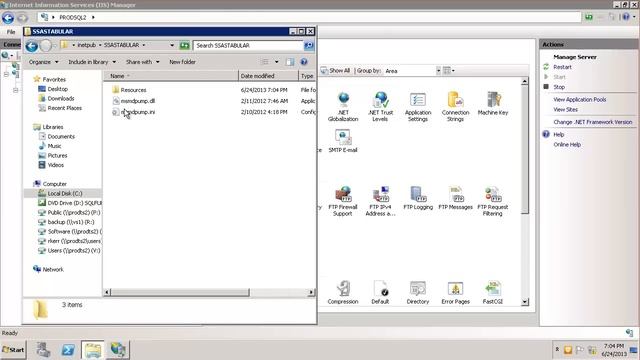Click New folder in Explorer toolbar

coord(182,62)
